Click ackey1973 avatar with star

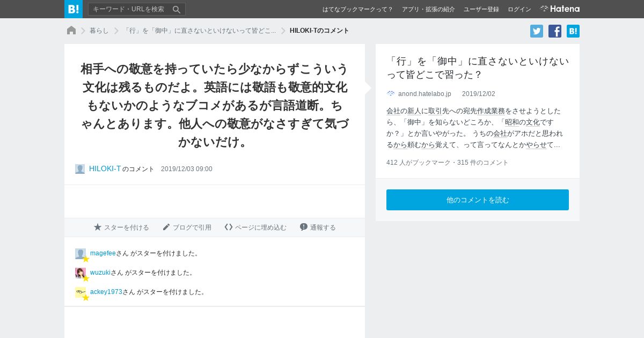tap(82, 293)
